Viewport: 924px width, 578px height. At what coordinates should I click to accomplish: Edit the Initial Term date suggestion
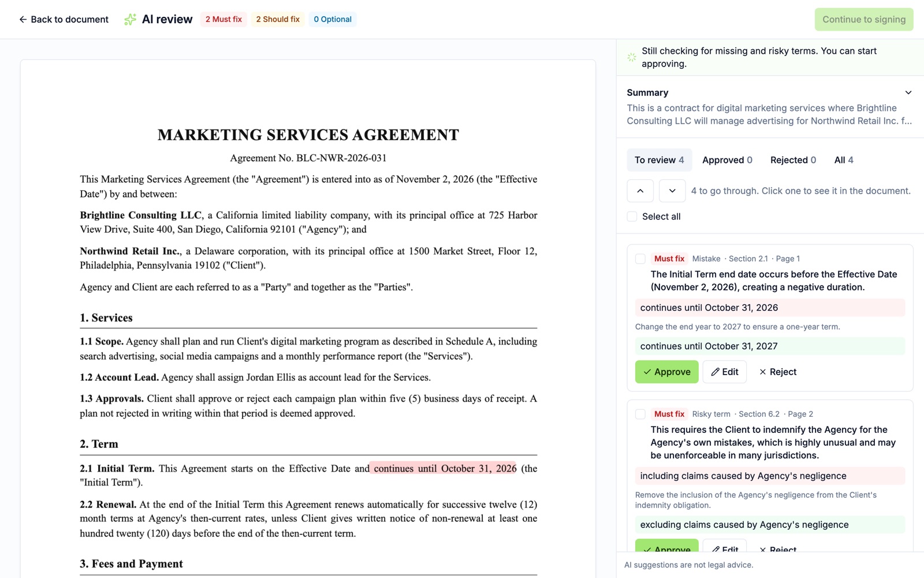(724, 372)
